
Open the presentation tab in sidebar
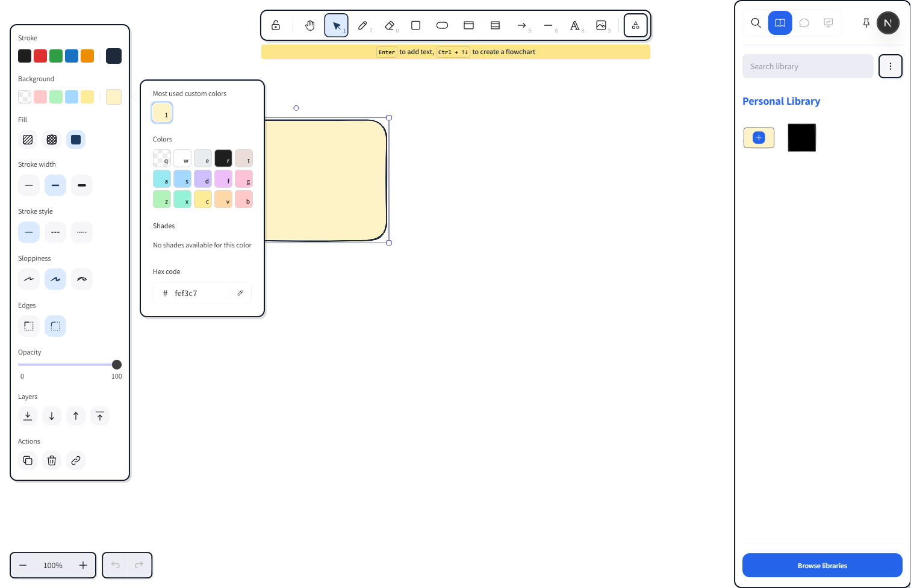point(829,23)
